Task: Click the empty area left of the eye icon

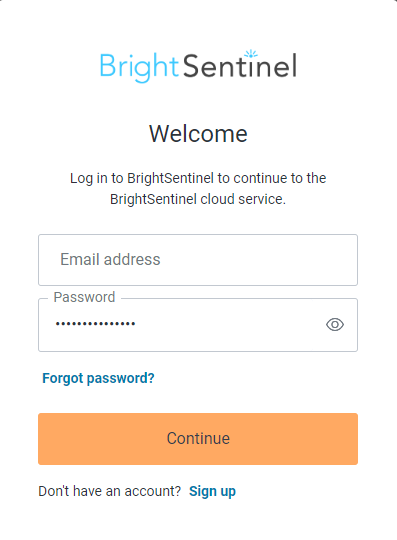Action: pos(231,324)
